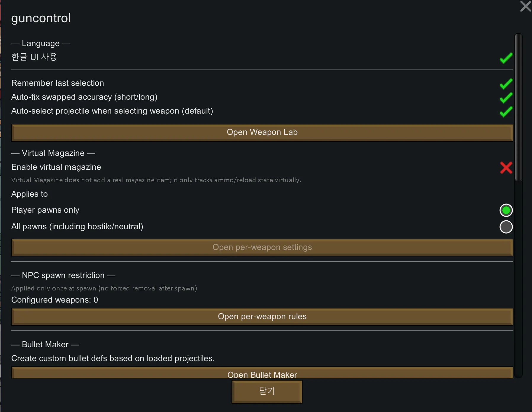
Task: Click the 'Enable virtual magazine' label text
Action: coord(56,167)
